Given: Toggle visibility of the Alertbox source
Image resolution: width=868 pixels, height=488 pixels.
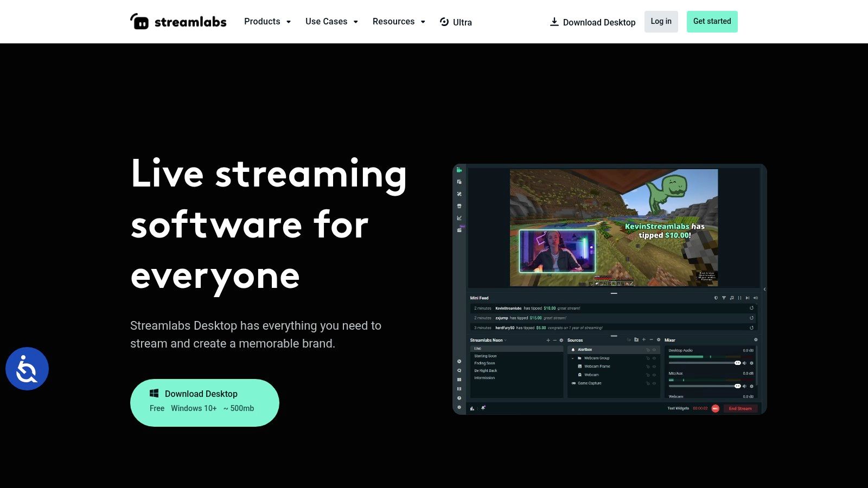Looking at the screenshot, I should [654, 350].
